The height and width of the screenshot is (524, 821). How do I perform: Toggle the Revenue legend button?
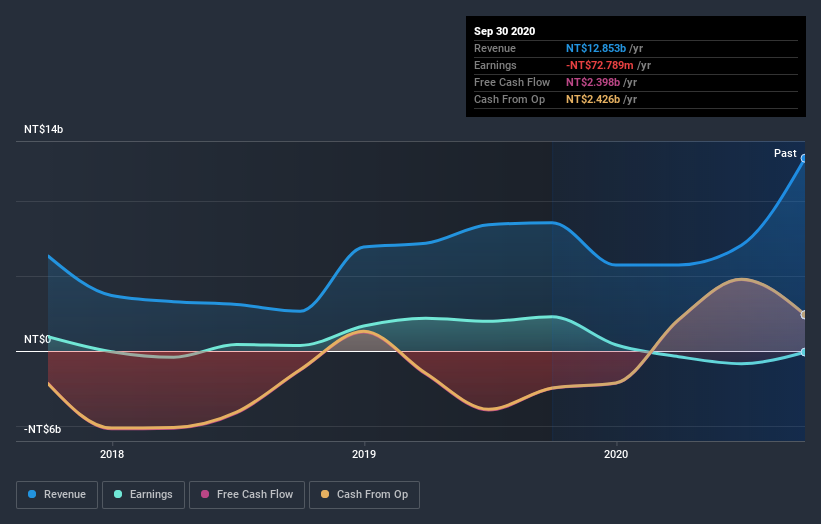pos(57,495)
